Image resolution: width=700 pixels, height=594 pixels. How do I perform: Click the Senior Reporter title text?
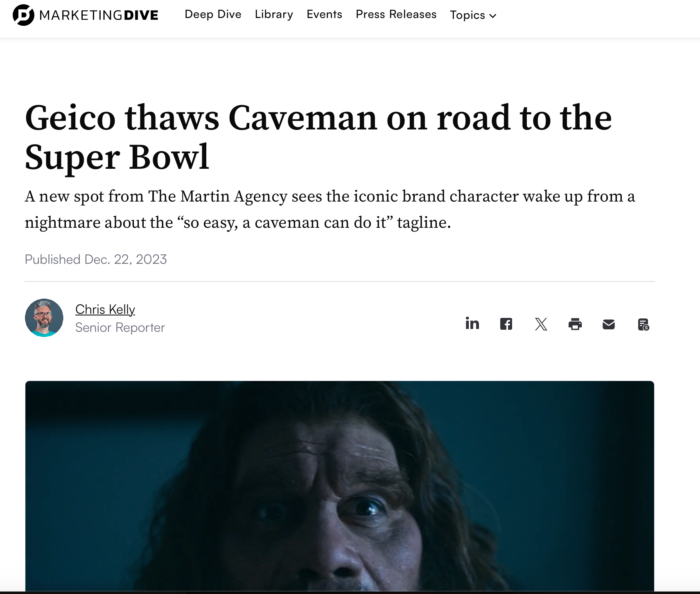point(120,327)
